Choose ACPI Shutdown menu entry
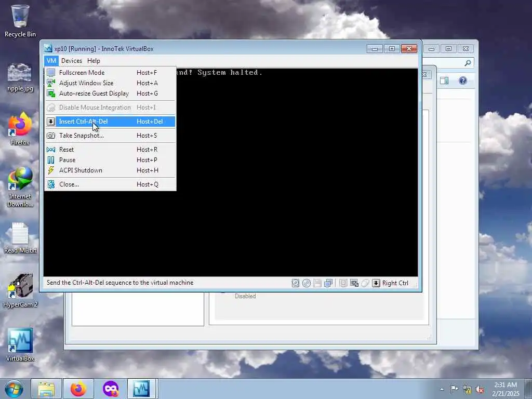This screenshot has height=399, width=532. (110, 170)
